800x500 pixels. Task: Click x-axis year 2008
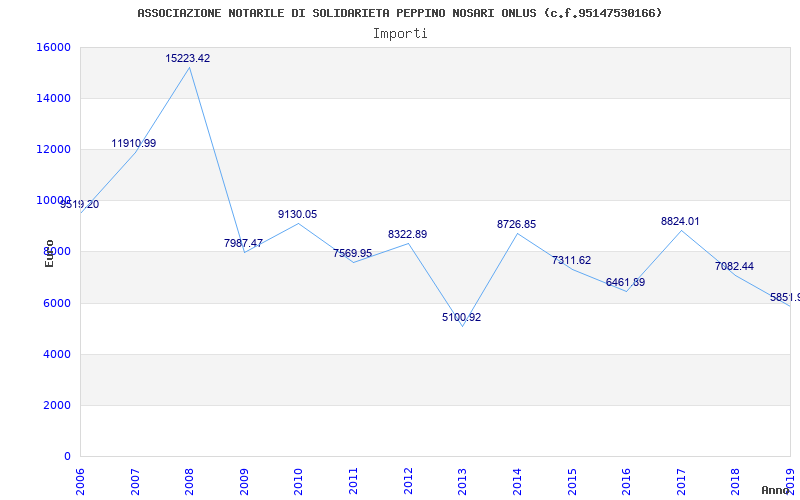point(189,482)
